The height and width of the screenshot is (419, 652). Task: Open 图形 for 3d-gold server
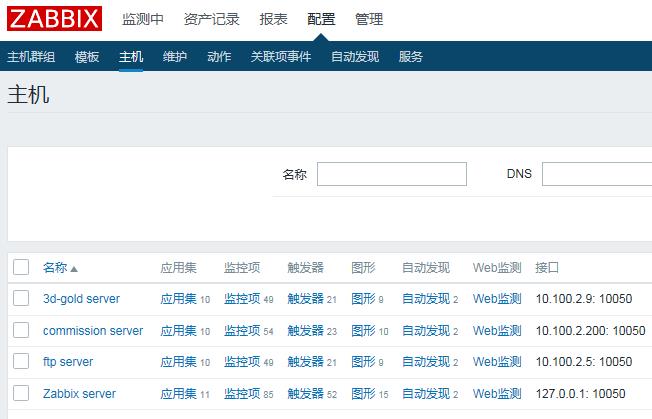click(x=363, y=299)
